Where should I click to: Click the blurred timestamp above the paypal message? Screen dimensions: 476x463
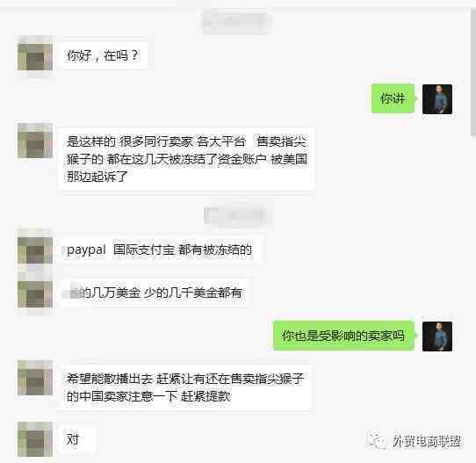tap(237, 215)
